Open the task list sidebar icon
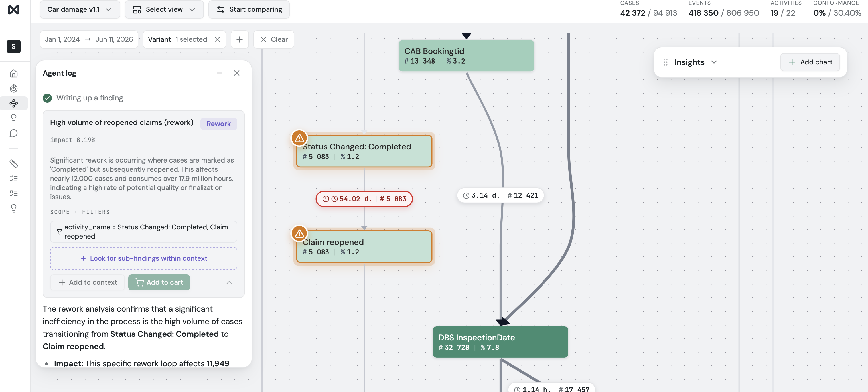Image resolution: width=868 pixels, height=392 pixels. click(x=13, y=193)
